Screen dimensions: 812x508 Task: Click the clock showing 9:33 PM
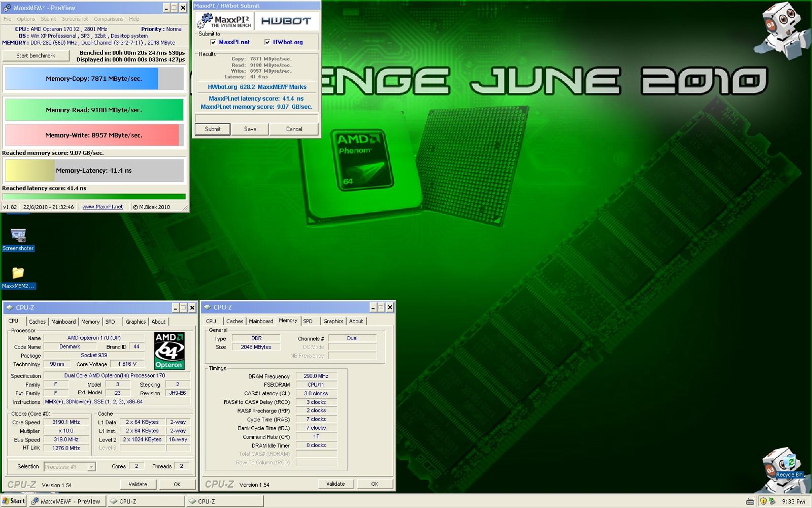[793, 501]
